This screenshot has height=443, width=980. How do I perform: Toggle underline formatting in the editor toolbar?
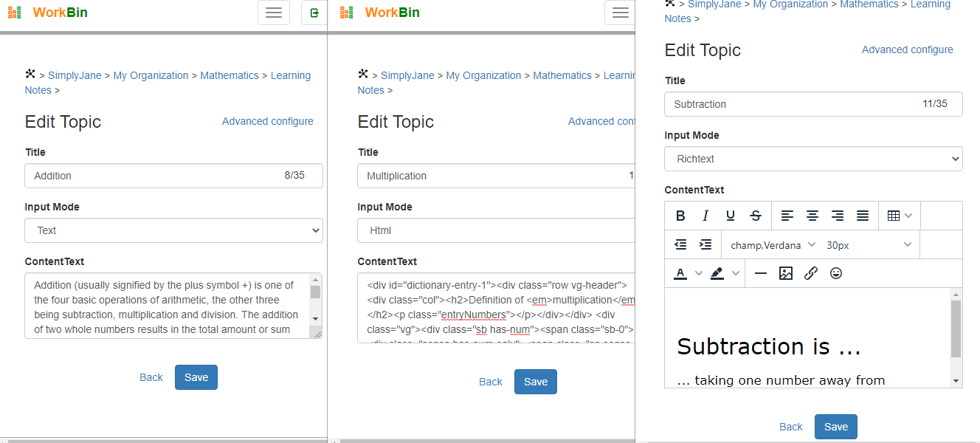[731, 216]
